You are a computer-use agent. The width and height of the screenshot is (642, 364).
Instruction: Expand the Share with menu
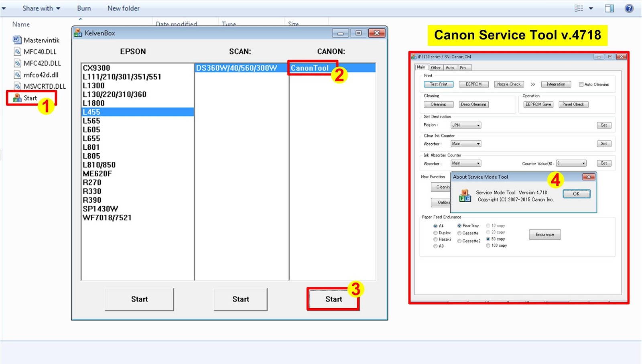click(41, 8)
